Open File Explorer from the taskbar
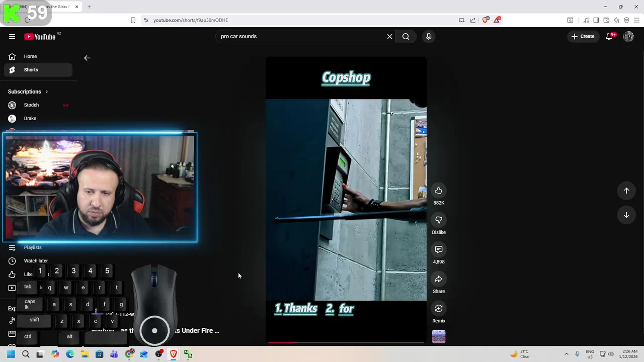 85,354
